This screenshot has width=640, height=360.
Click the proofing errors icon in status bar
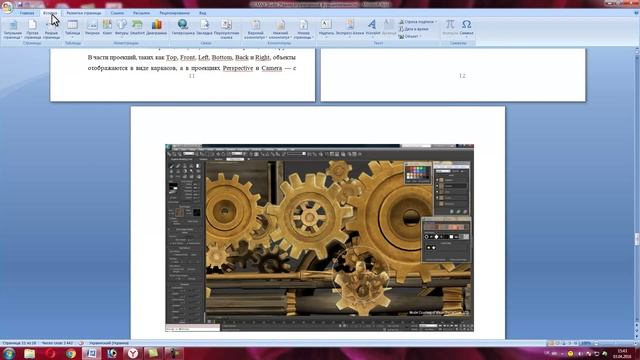pyautogui.click(x=81, y=343)
